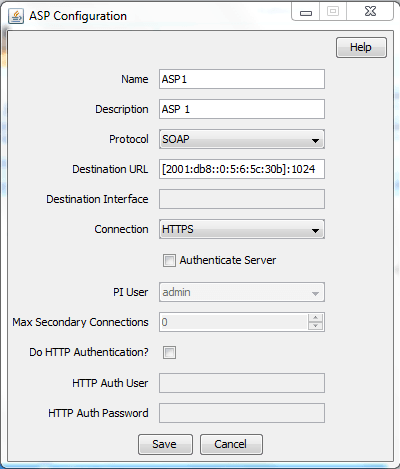Click the Max Secondary Connections value field
The image size is (400, 469).
click(x=233, y=322)
